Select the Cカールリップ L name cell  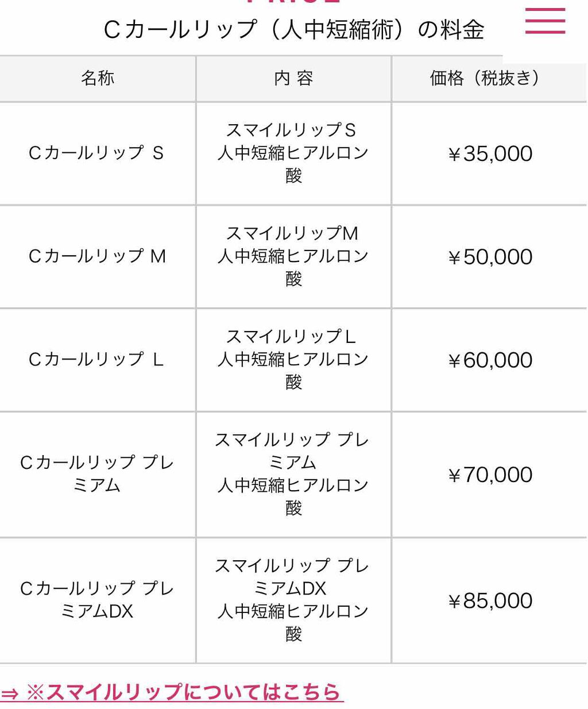pos(96,360)
